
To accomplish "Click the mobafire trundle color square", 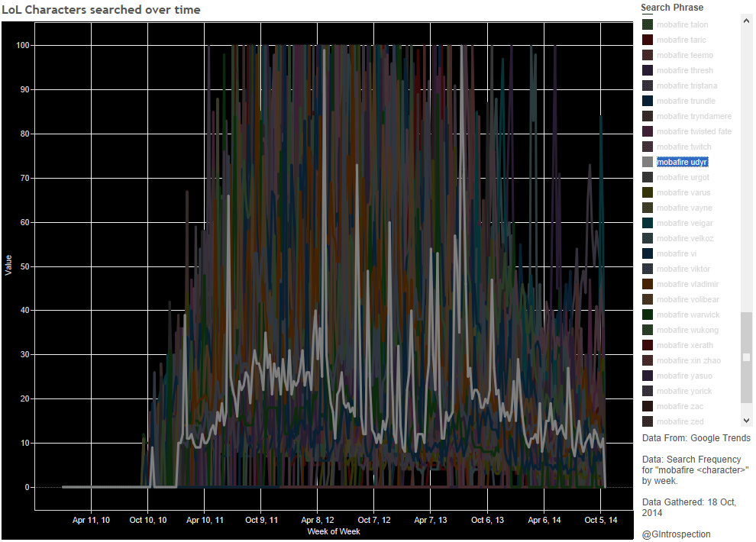I will pos(648,102).
